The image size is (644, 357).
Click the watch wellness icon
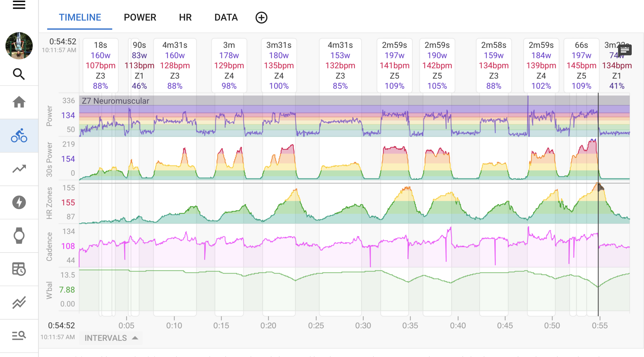pyautogui.click(x=19, y=236)
